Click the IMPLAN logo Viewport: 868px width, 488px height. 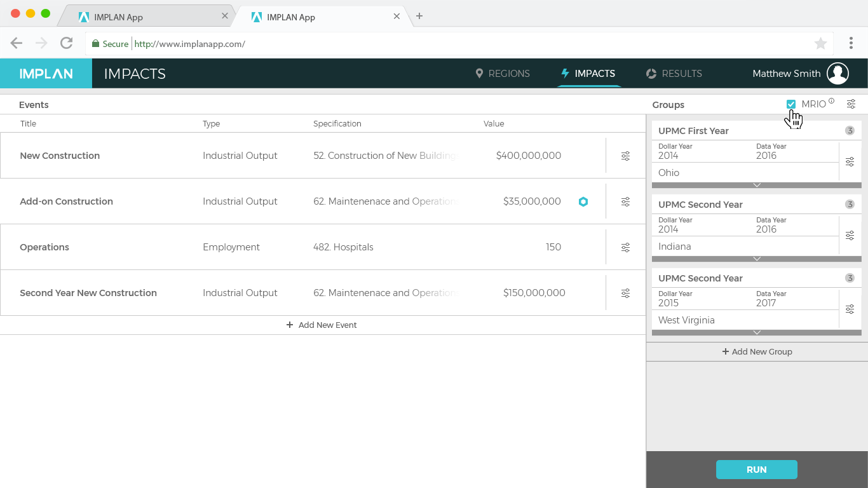click(x=46, y=74)
